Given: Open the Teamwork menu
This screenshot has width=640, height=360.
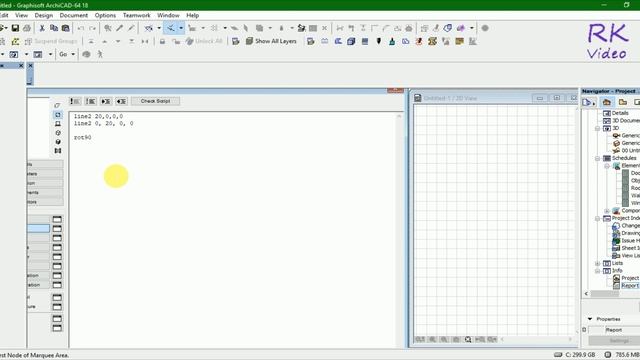Looking at the screenshot, I should coord(136,15).
